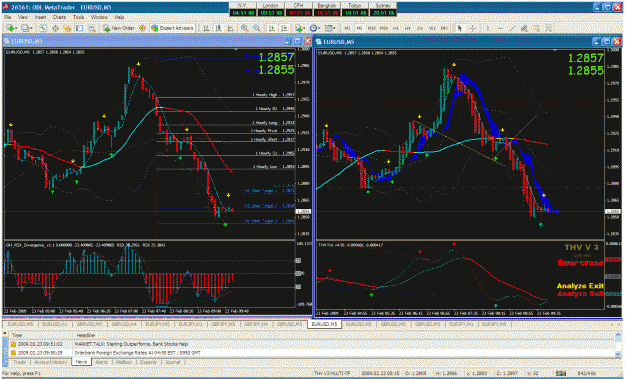Switch chart to candlesticks type
The width and height of the screenshot is (625, 379).
(x=218, y=28)
